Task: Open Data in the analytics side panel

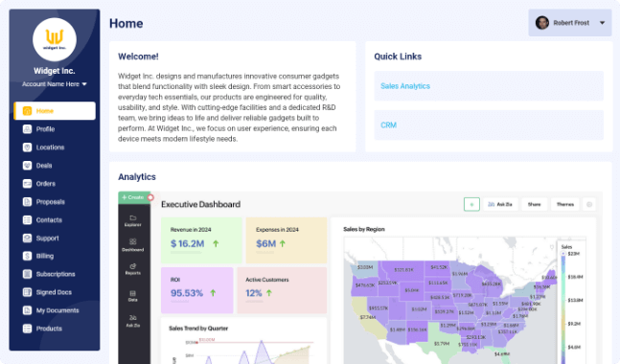Action: point(133,296)
